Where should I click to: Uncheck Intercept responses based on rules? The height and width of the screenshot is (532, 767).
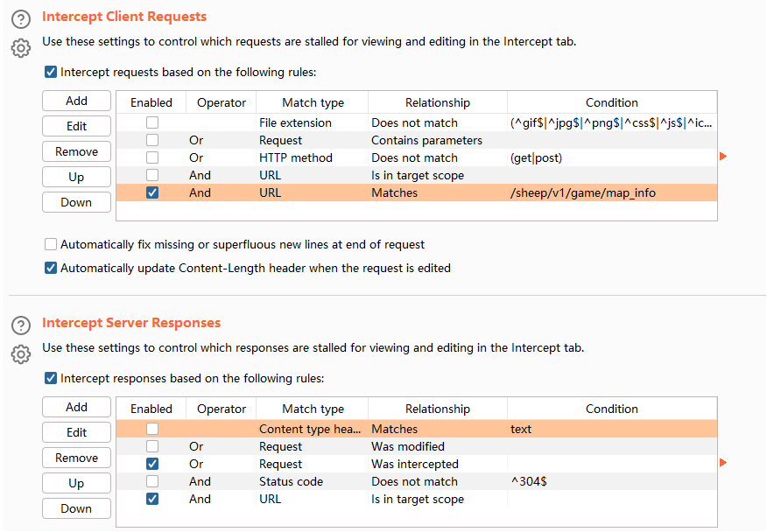click(x=51, y=379)
